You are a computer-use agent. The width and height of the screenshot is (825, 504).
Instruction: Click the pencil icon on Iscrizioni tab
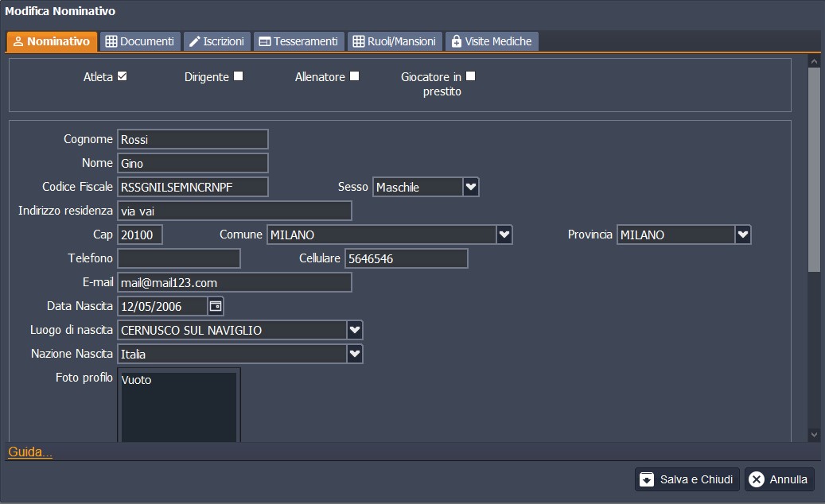(x=194, y=41)
